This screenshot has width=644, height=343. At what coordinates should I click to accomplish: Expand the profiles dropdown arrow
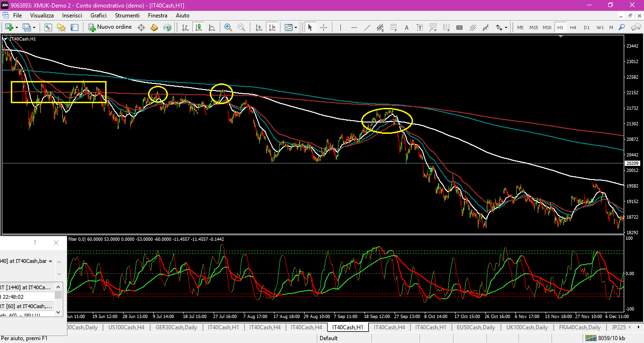pyautogui.click(x=34, y=27)
